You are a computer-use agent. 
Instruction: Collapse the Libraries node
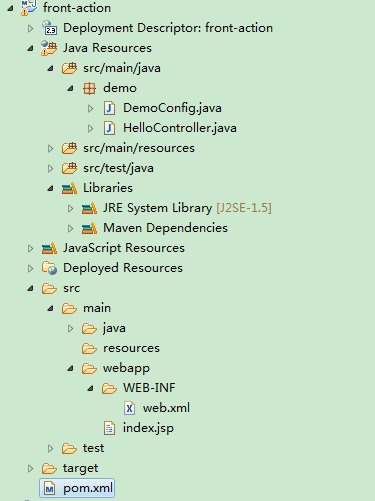(50, 188)
